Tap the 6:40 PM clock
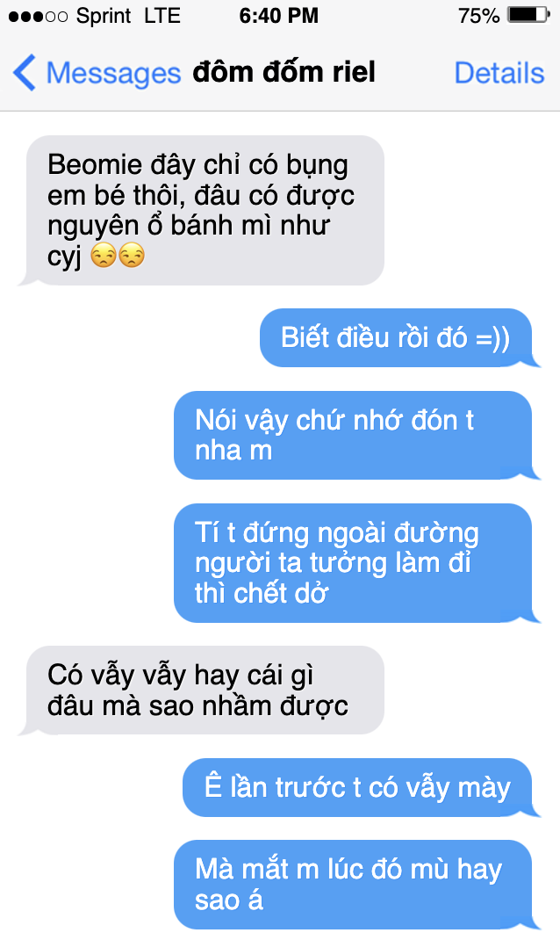Viewport: 560px width, 940px height. point(278,16)
